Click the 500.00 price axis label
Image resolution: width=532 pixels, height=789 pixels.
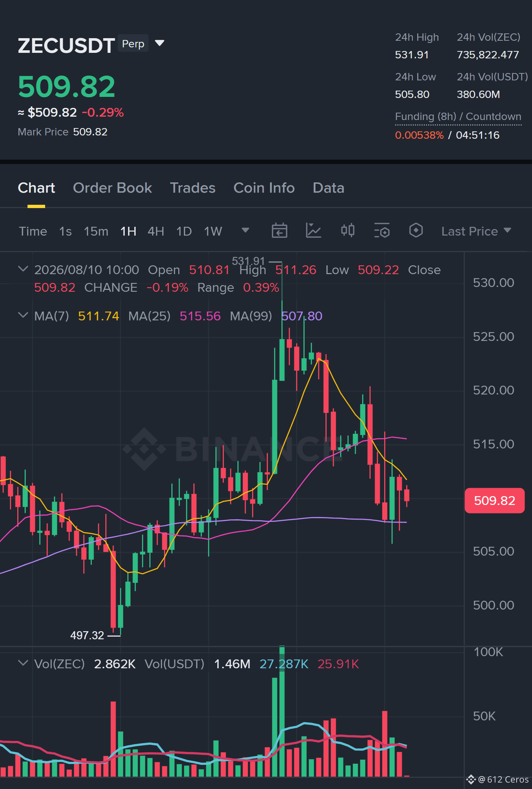coord(493,605)
